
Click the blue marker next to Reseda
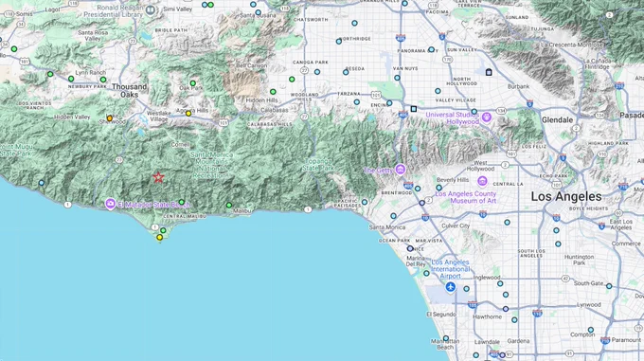(x=346, y=72)
